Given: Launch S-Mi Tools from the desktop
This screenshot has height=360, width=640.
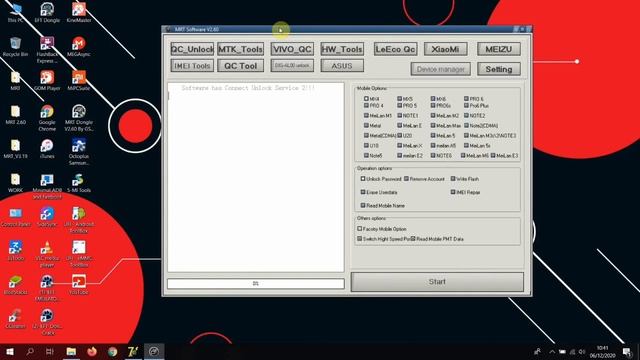Looking at the screenshot, I should click(x=79, y=183).
